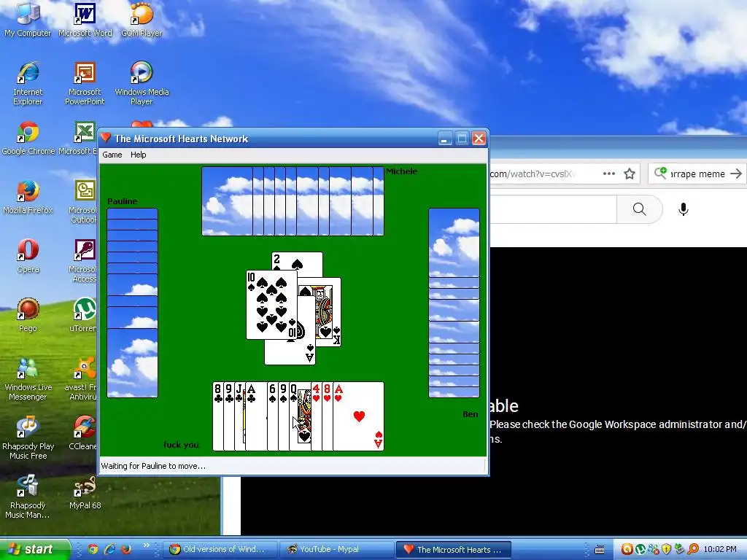Select the CCleaner desktop icon
The width and height of the screenshot is (747, 560).
(83, 433)
